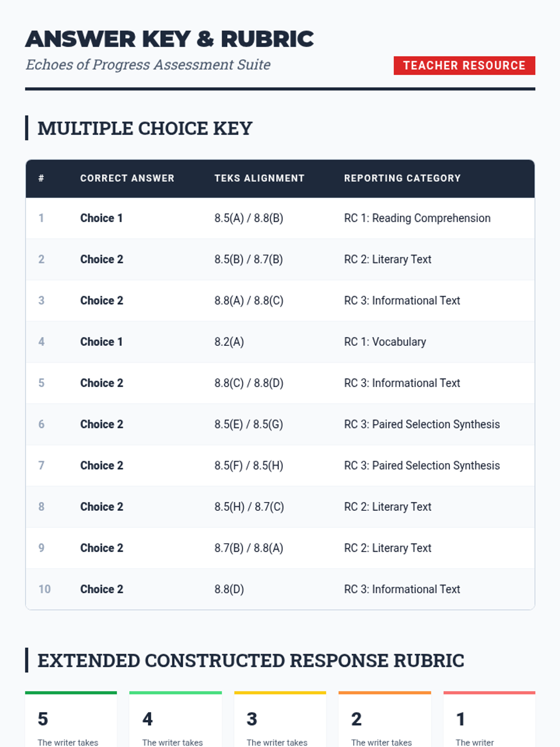This screenshot has height=747, width=560.
Task: Click the CORRECT ANSWER column header
Action: (127, 178)
